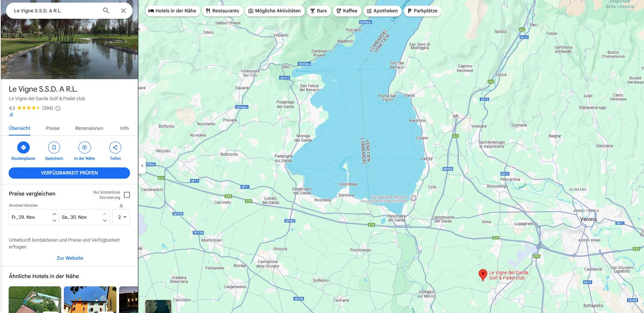Click Verona city label on map
The image size is (644, 313).
[588, 219]
